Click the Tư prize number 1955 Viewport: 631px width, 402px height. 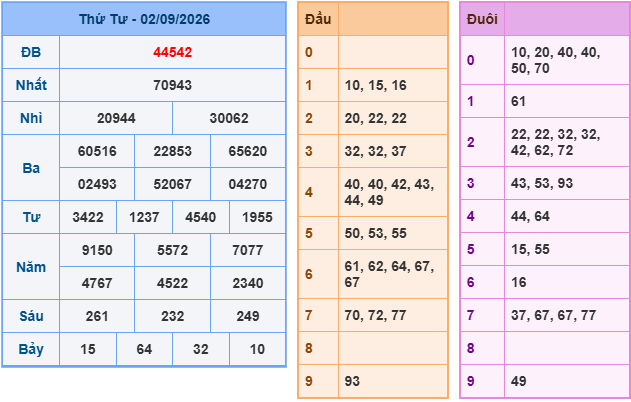[257, 217]
